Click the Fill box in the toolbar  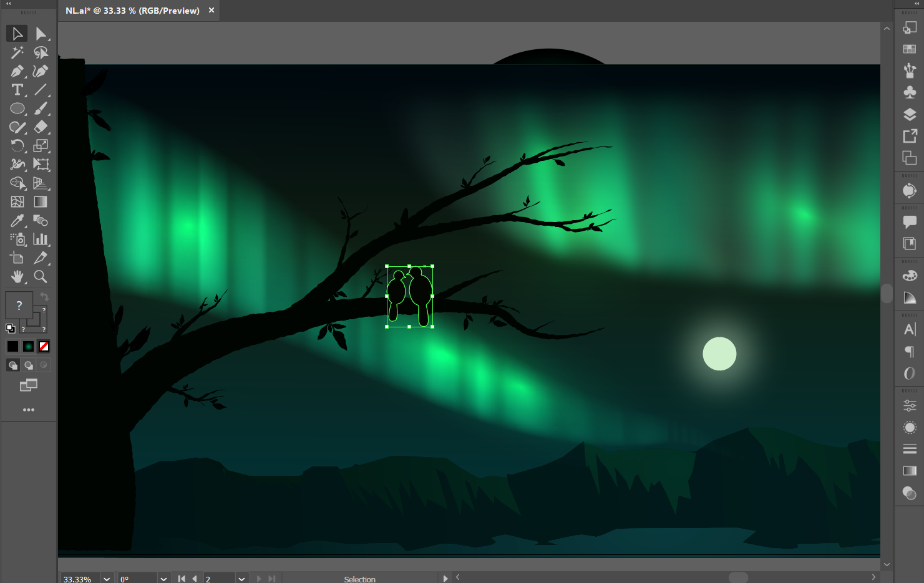(x=19, y=306)
